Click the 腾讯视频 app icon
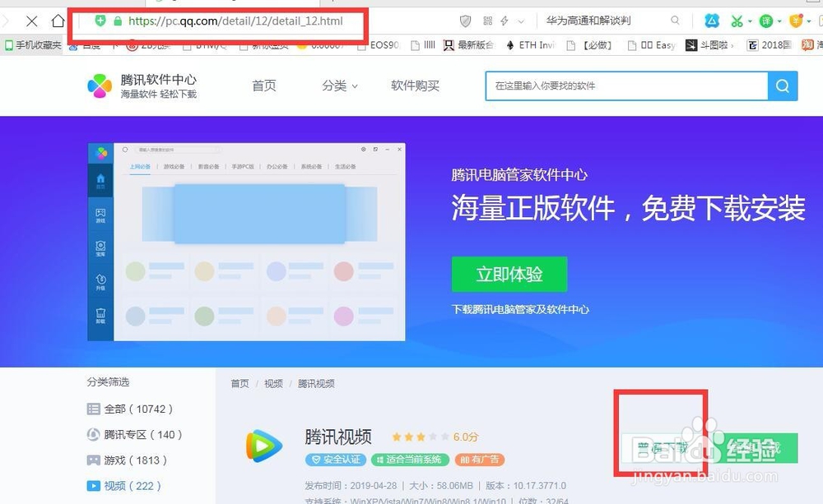Screen dimensions: 823x504 pos(263,446)
